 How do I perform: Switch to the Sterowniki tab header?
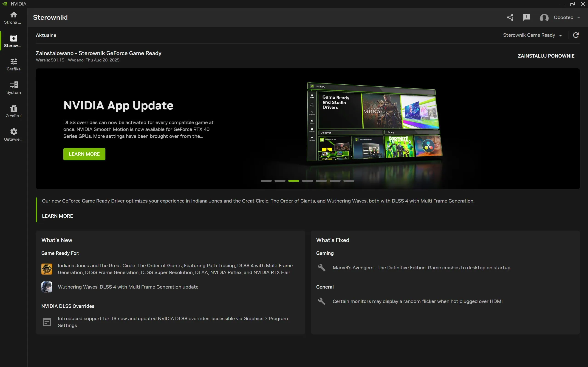point(50,17)
